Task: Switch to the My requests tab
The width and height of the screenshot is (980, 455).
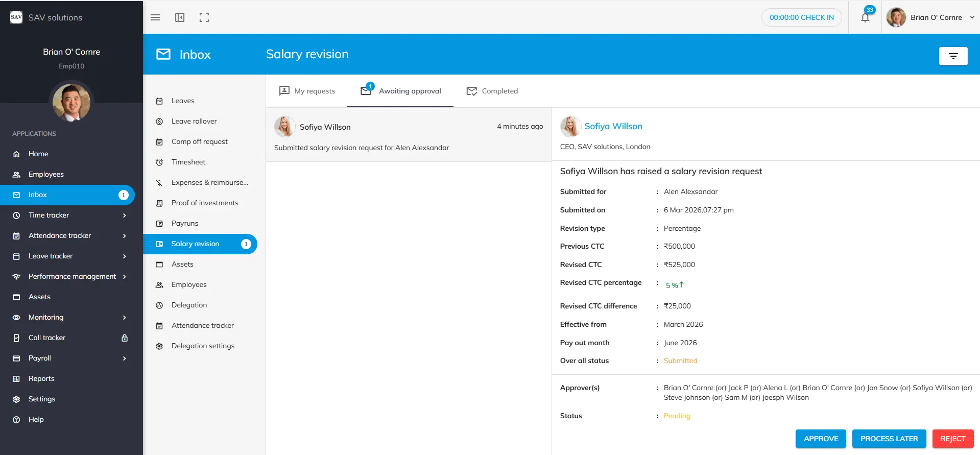Action: click(307, 91)
